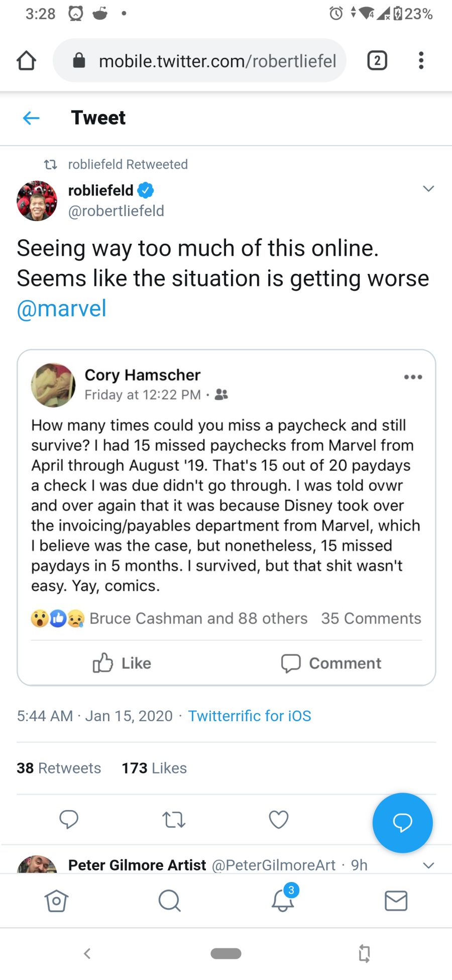This screenshot has height=980, width=452.
Task: Open Twitter Home tab
Action: pyautogui.click(x=56, y=901)
